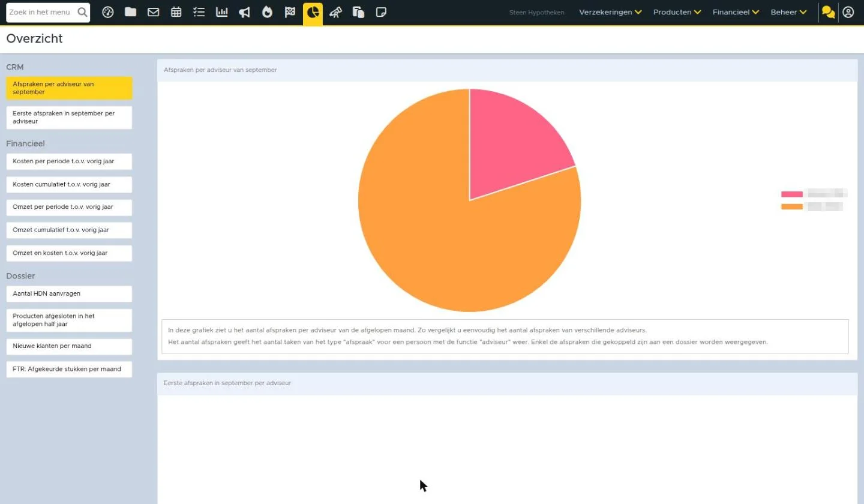The image size is (864, 504).
Task: Open 'Omzet per periode t.o.v. vorig jaar'
Action: pyautogui.click(x=69, y=207)
